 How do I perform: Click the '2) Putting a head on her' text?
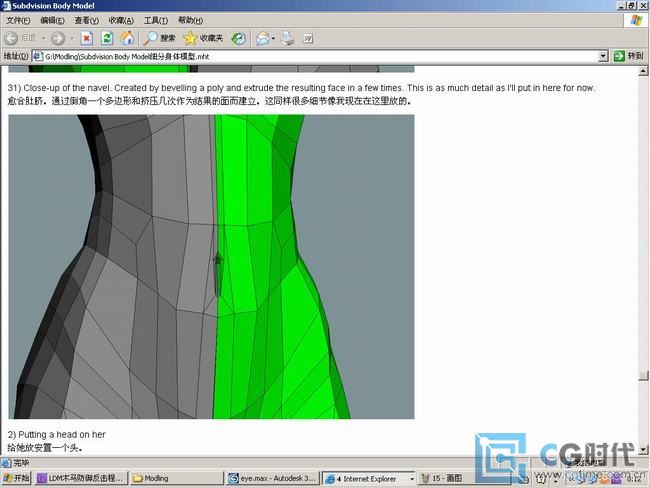pos(56,435)
